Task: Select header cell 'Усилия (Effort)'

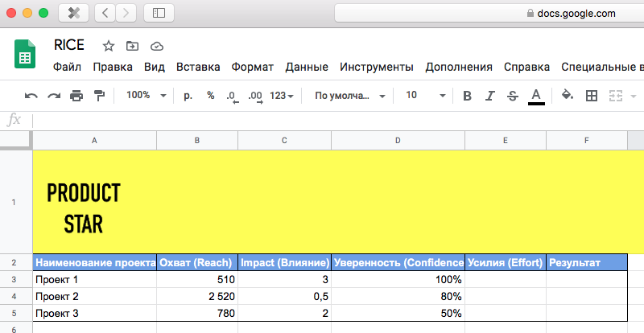Action: pos(506,262)
